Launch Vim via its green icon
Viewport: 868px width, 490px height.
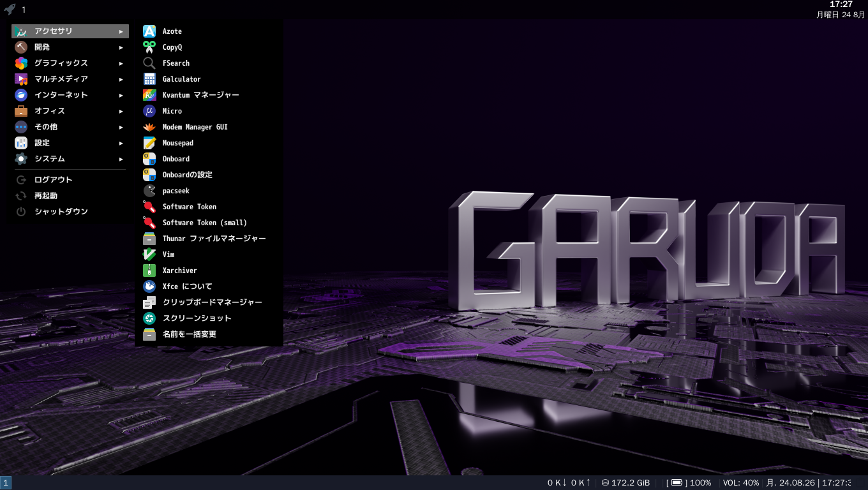coord(149,255)
